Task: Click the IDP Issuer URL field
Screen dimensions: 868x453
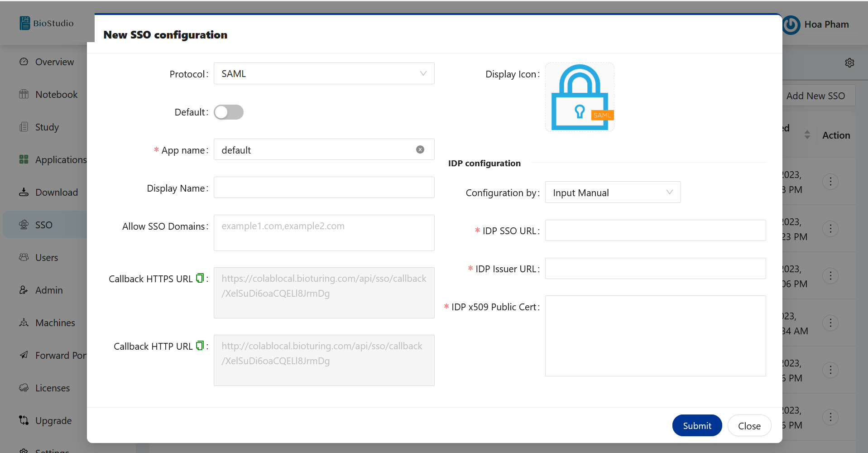Action: point(655,269)
